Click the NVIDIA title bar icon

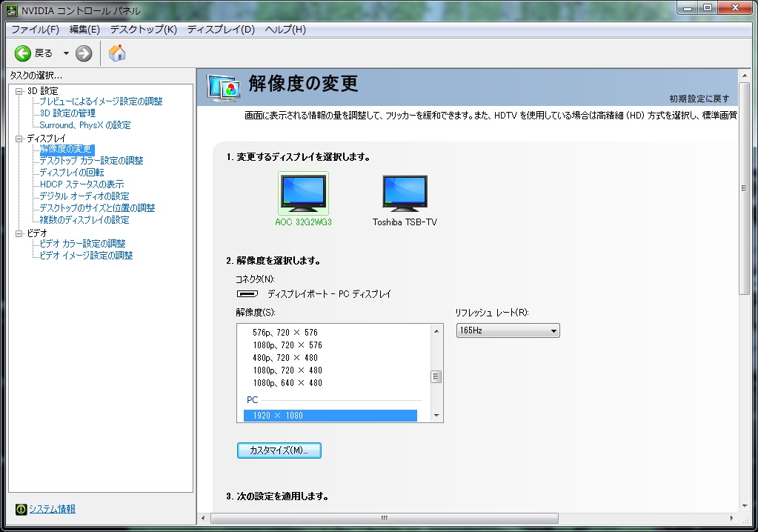tap(12, 10)
